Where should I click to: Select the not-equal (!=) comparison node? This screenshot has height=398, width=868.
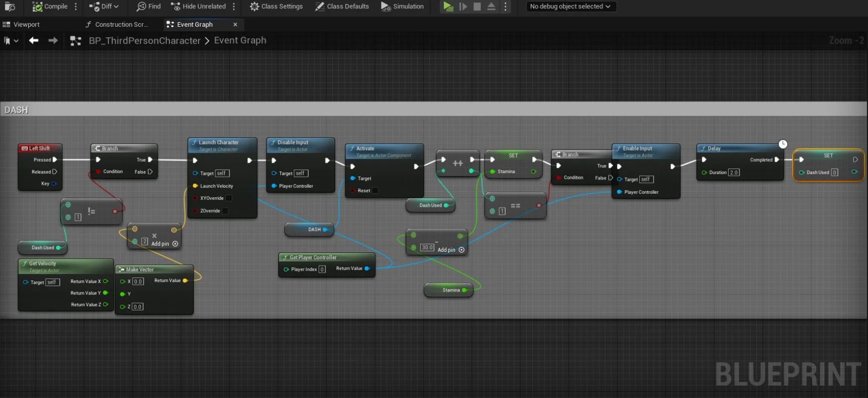point(92,211)
